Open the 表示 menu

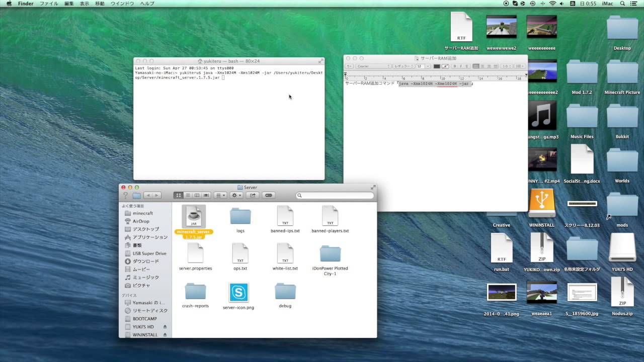(85, 4)
